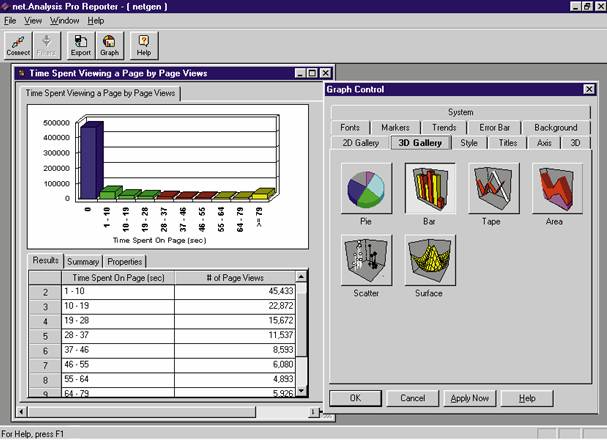The height and width of the screenshot is (440, 607).
Task: Click the horizontal scrollbar thumb
Action: pos(142,412)
